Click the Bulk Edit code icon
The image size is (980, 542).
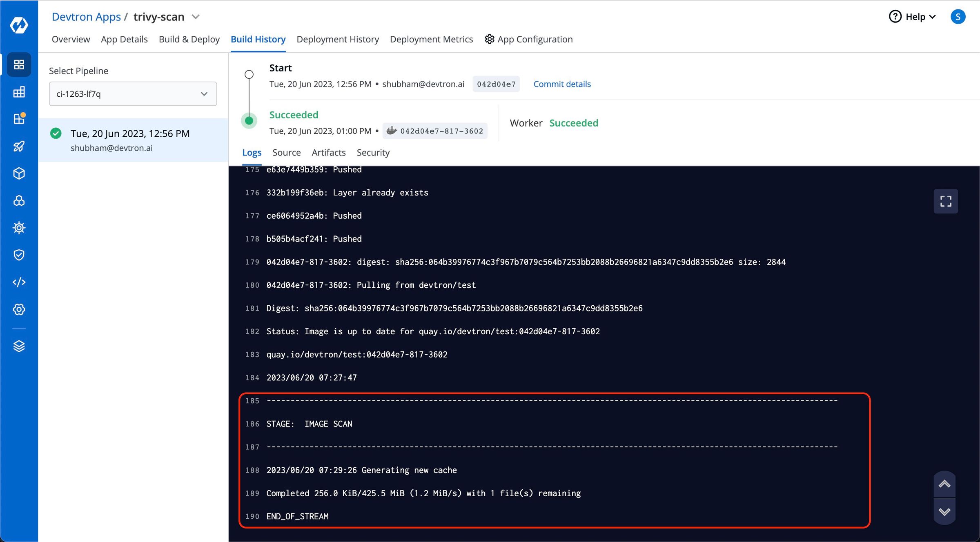coord(19,282)
